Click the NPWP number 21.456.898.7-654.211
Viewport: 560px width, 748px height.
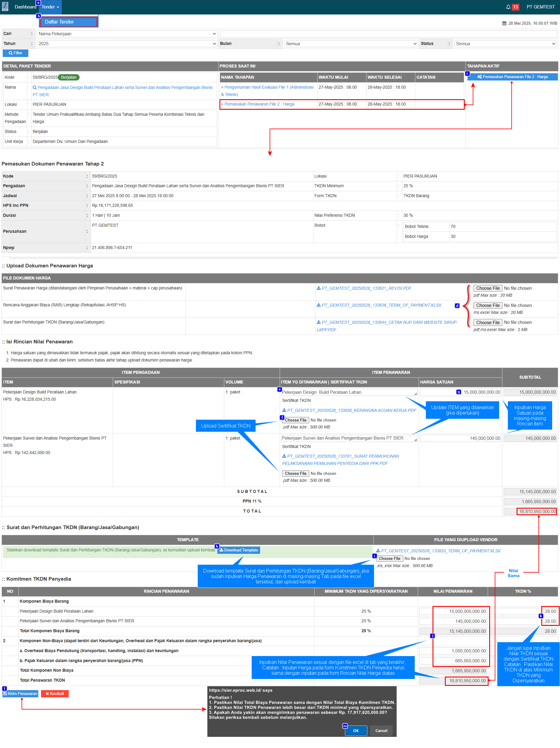coord(112,248)
